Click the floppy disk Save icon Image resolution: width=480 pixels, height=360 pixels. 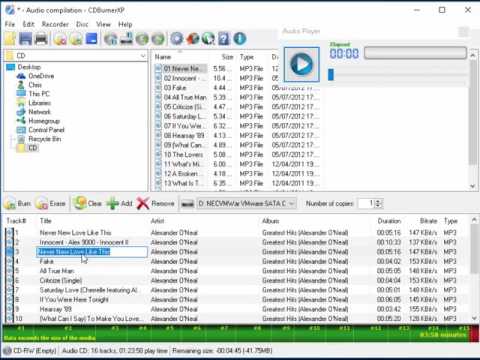(x=25, y=39)
